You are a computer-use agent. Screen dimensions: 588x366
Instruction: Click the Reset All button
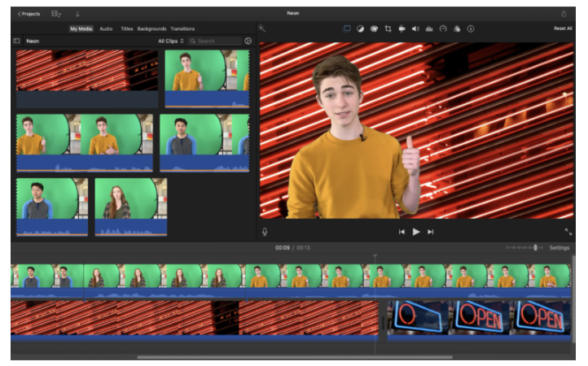(x=562, y=28)
